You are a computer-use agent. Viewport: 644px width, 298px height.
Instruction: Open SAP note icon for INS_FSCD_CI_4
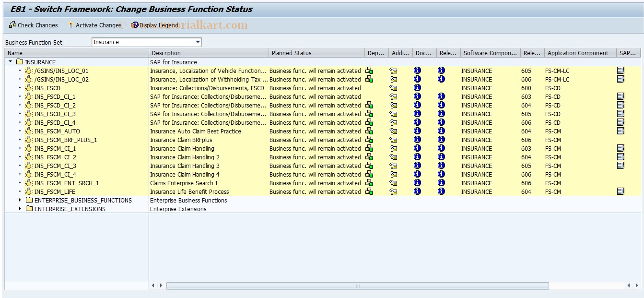click(621, 122)
